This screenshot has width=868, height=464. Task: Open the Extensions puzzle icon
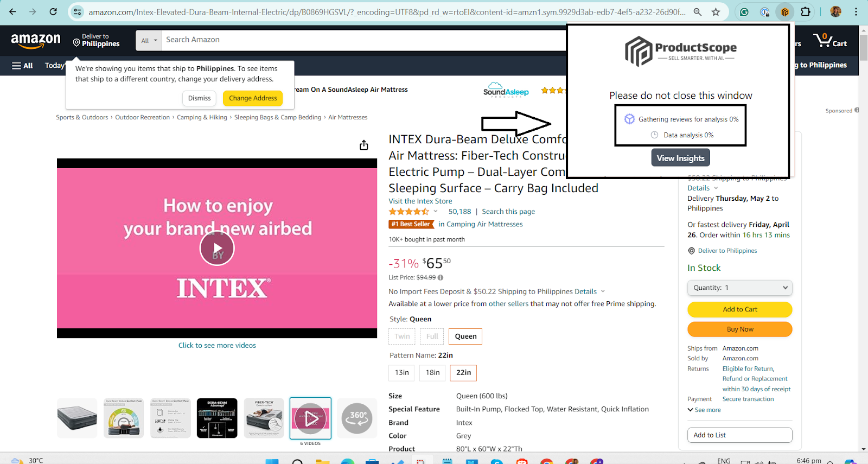point(806,11)
